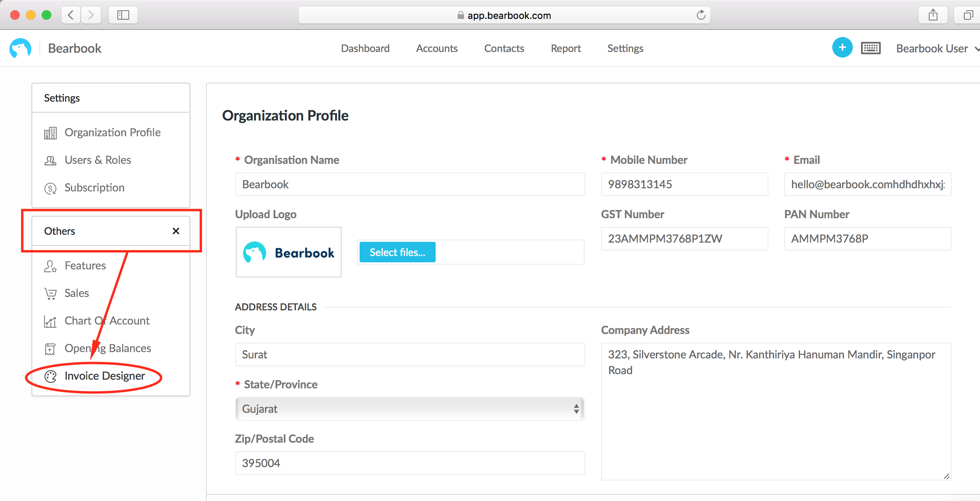Click the ADDRESS DETAILS section label
This screenshot has width=980, height=501.
point(276,307)
